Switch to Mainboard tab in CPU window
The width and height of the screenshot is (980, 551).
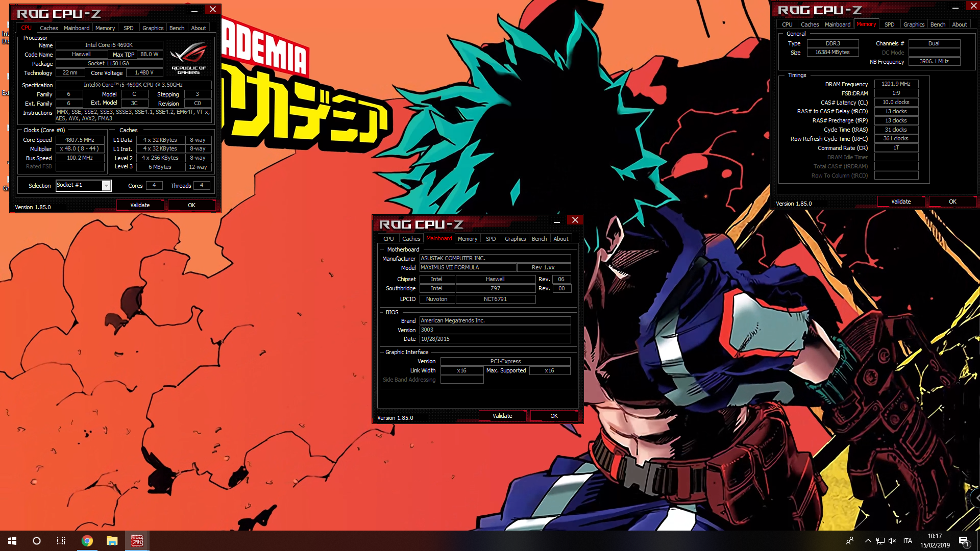click(77, 28)
